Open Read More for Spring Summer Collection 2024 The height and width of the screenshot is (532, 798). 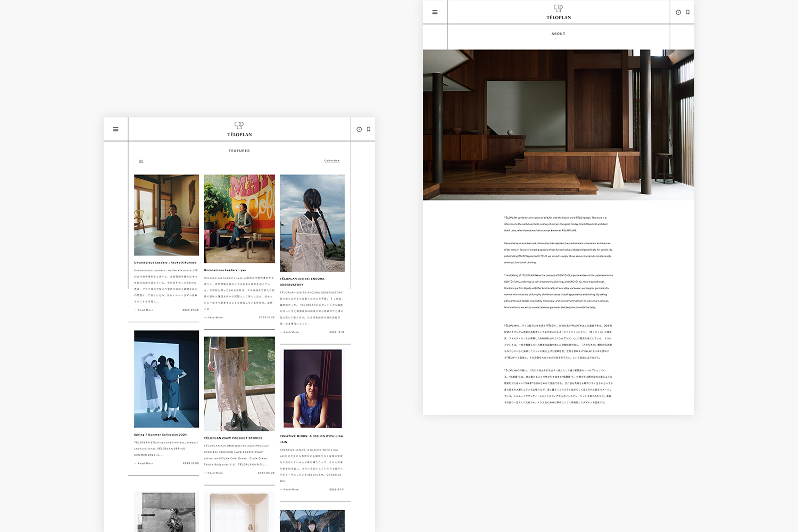click(144, 463)
